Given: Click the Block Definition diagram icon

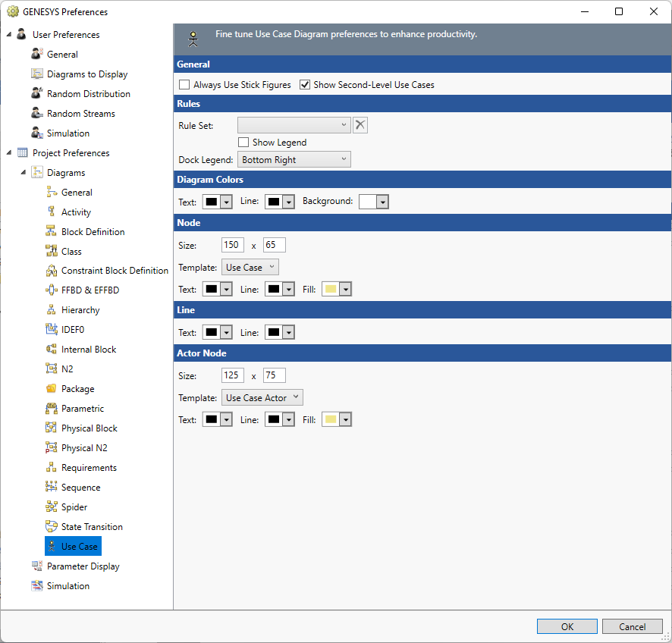Looking at the screenshot, I should tap(52, 231).
